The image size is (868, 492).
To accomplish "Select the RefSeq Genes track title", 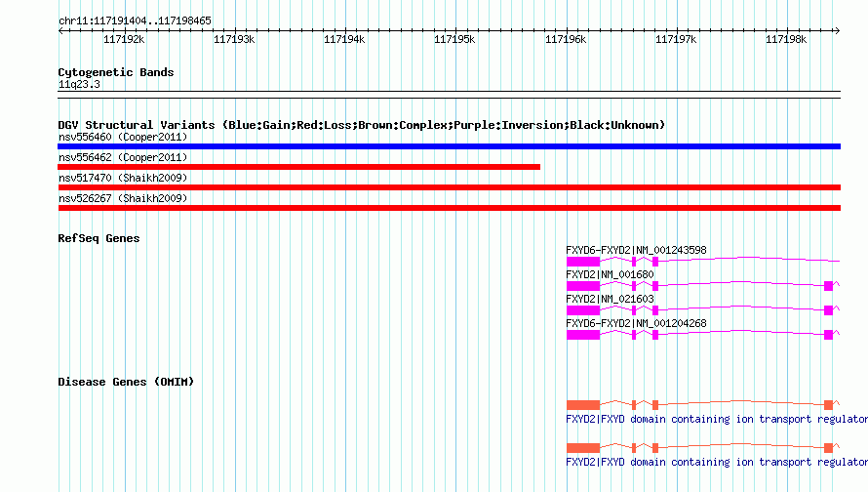I will 99,238.
